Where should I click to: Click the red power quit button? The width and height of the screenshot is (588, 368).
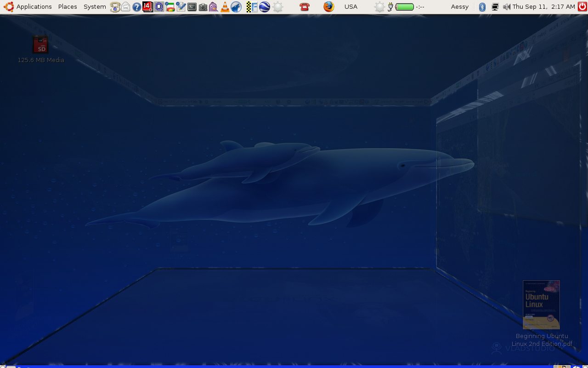click(582, 6)
